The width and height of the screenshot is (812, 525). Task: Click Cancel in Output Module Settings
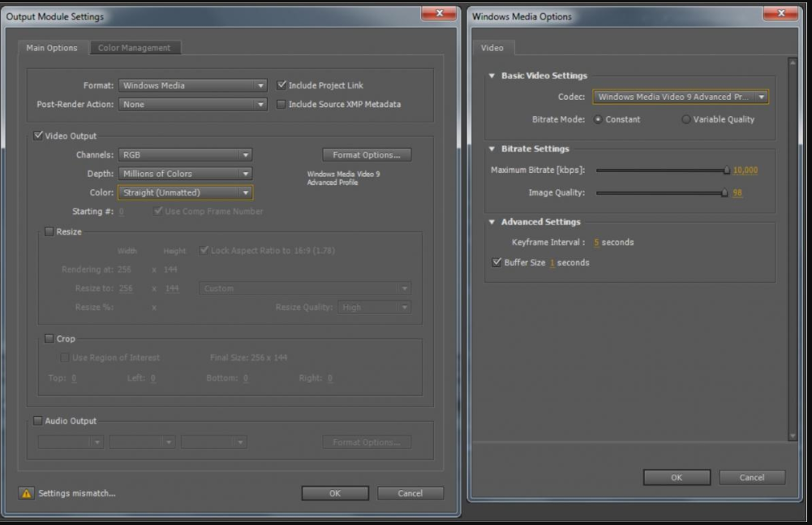click(x=410, y=493)
